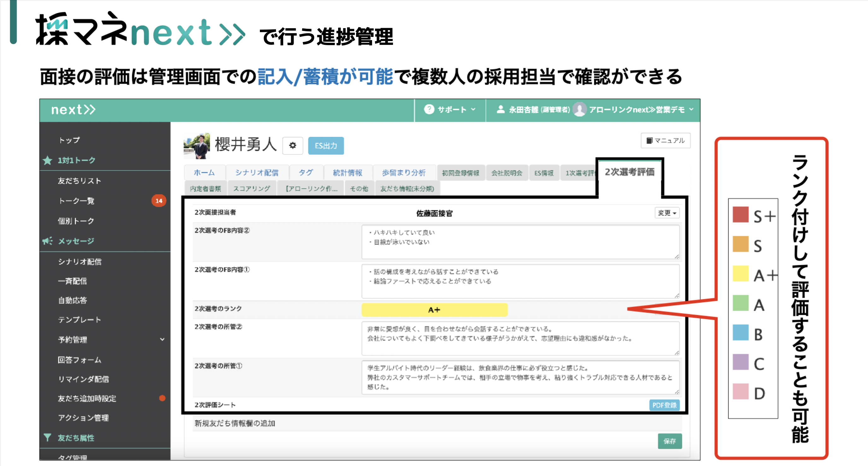The width and height of the screenshot is (868, 466).
Task: Click the megaphone icon beside メッセージ
Action: point(47,241)
